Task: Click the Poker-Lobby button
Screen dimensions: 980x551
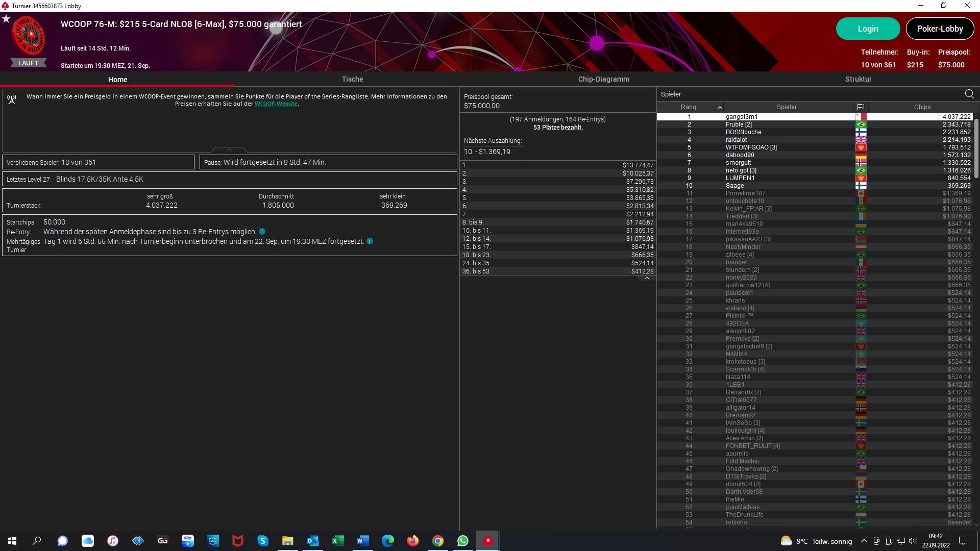Action: coord(940,29)
